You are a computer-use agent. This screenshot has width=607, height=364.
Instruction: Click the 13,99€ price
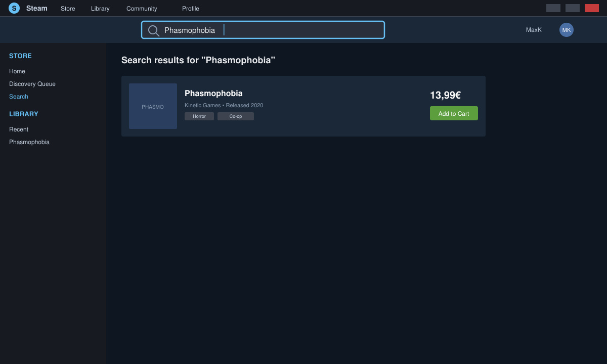tap(445, 95)
